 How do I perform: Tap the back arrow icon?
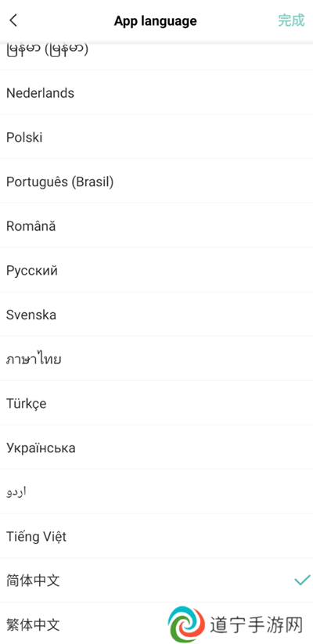tap(13, 20)
